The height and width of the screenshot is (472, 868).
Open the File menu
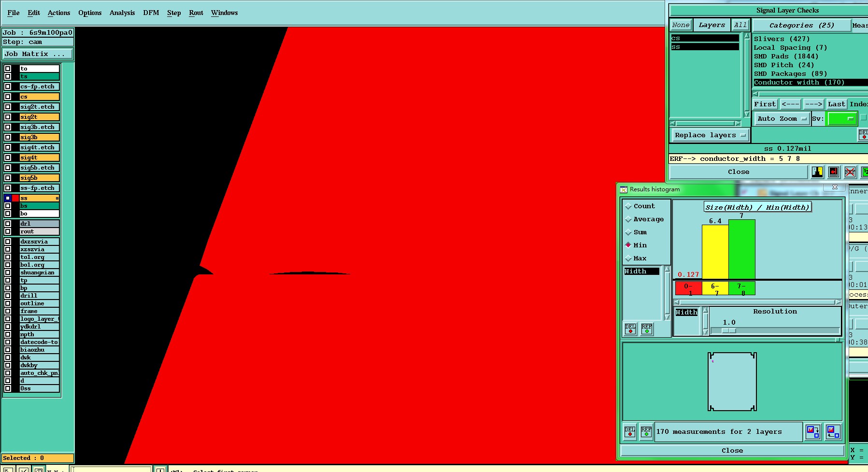point(14,13)
